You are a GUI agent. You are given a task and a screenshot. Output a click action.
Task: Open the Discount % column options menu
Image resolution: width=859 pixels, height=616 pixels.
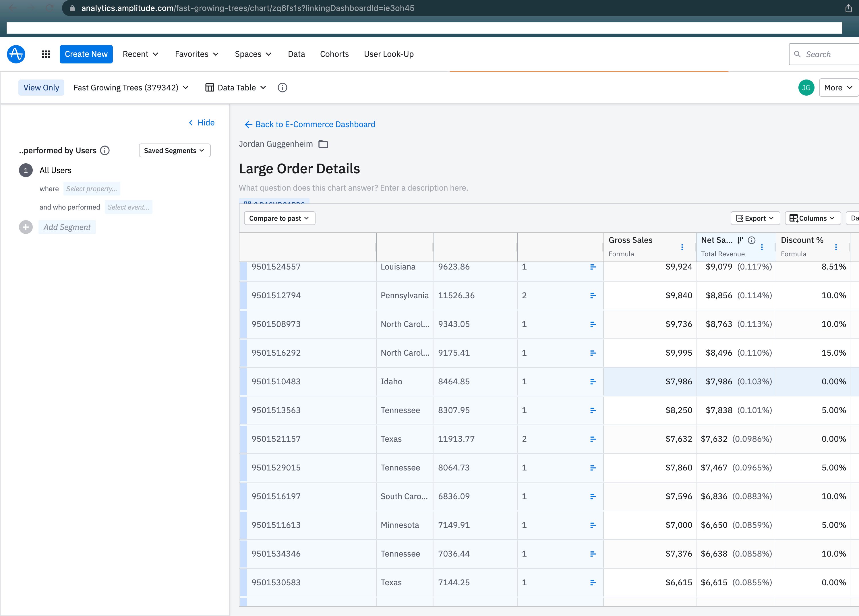point(835,247)
